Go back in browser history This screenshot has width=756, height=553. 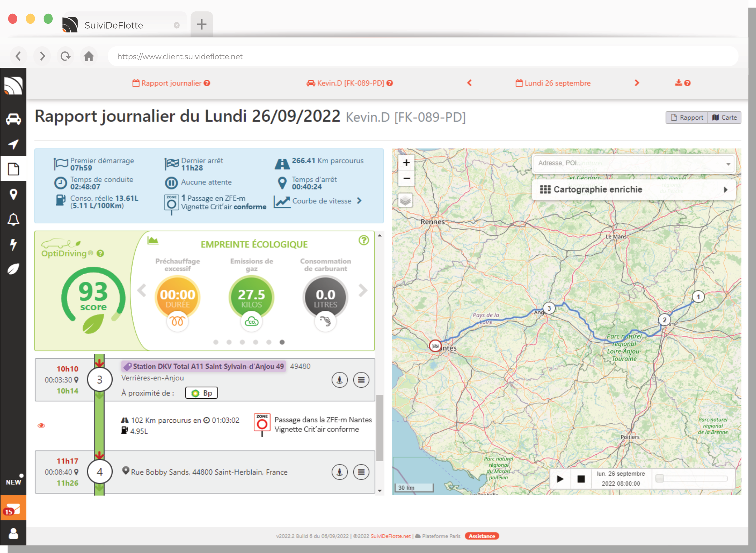(x=19, y=56)
